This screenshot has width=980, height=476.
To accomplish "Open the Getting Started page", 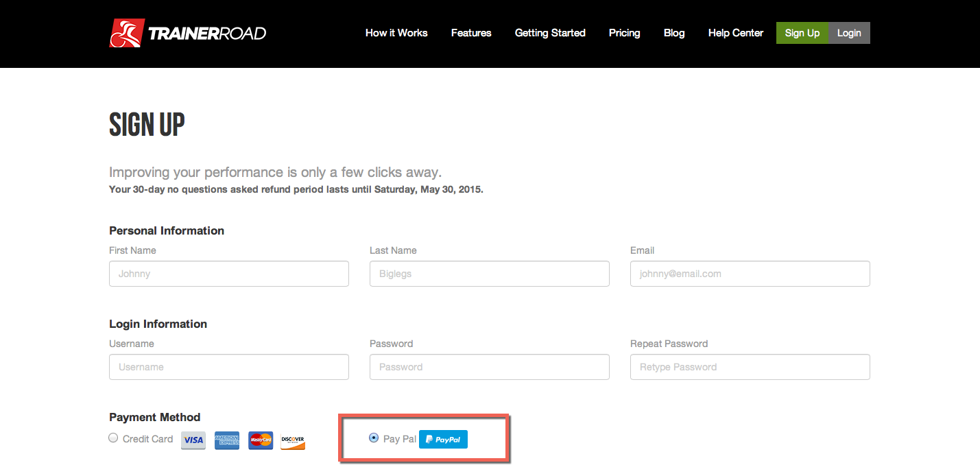I will (x=550, y=33).
